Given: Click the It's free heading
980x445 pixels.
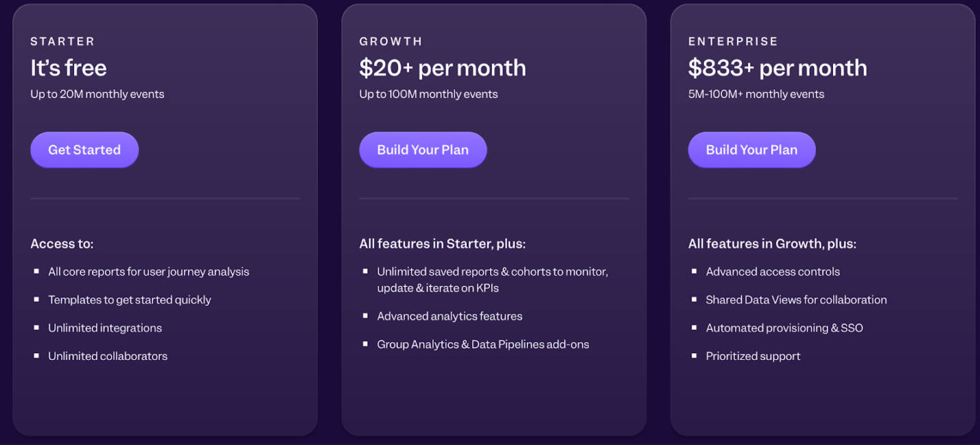Looking at the screenshot, I should [x=69, y=67].
